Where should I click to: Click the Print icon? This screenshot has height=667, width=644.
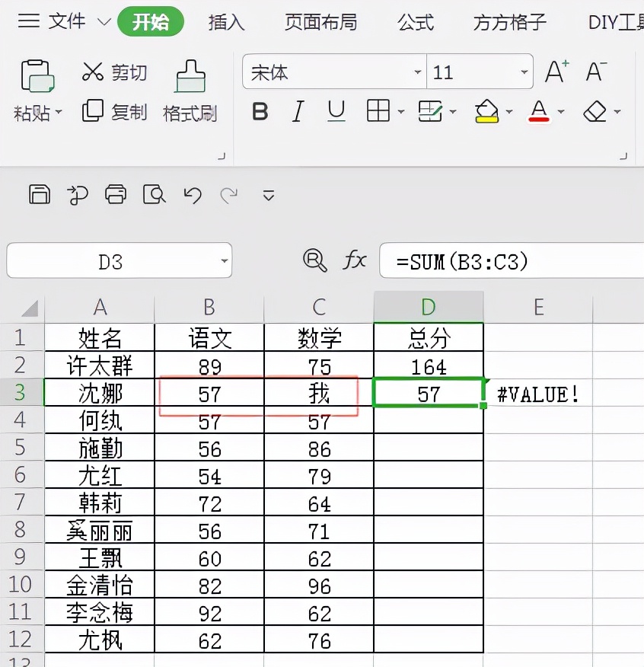(x=116, y=195)
